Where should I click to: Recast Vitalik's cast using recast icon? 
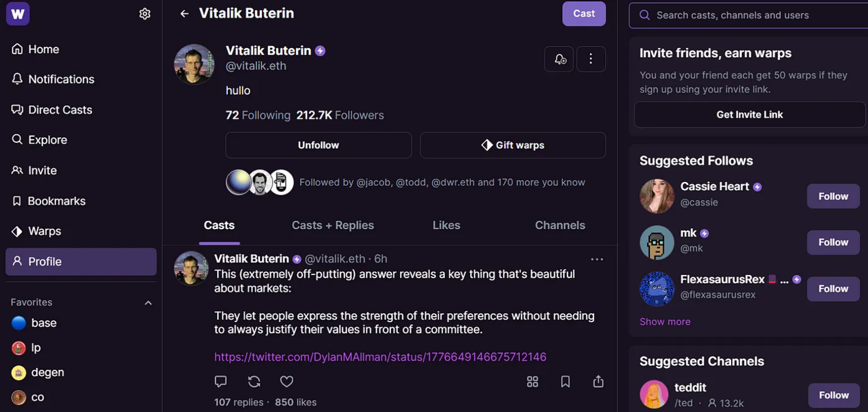(x=254, y=381)
